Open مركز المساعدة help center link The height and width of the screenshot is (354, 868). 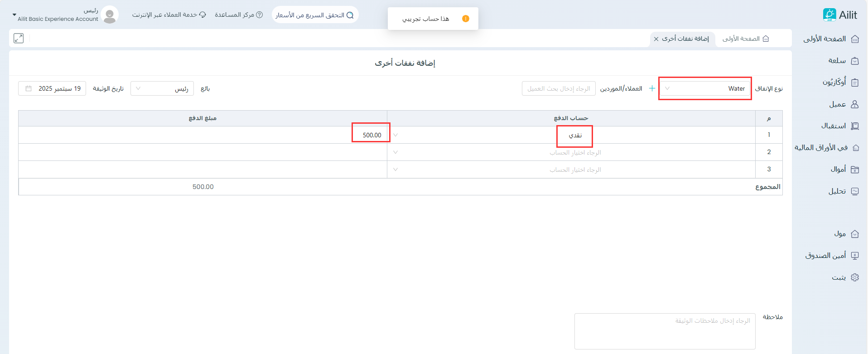pos(238,15)
